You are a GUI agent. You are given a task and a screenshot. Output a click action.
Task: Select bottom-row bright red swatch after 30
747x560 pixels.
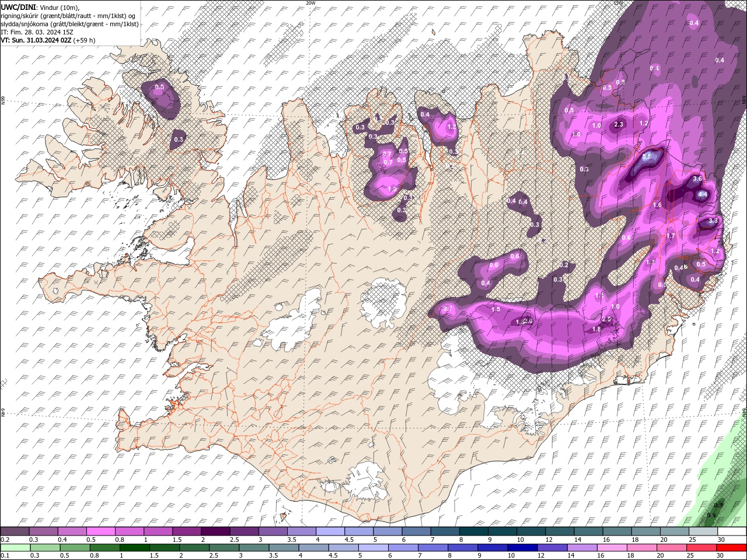pyautogui.click(x=731, y=548)
